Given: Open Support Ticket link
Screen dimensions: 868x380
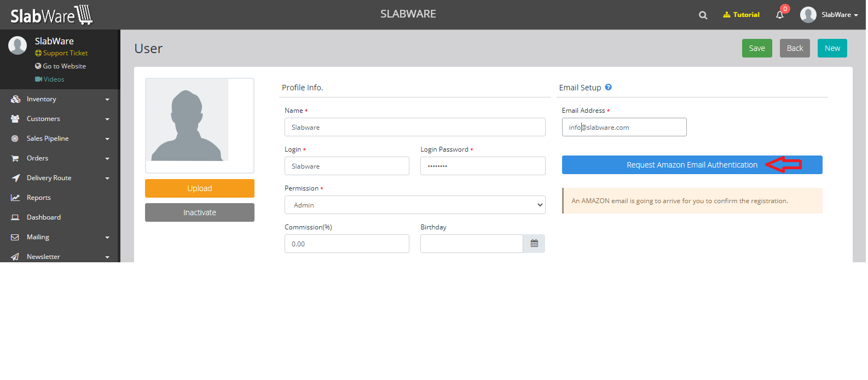Looking at the screenshot, I should pyautogui.click(x=61, y=53).
